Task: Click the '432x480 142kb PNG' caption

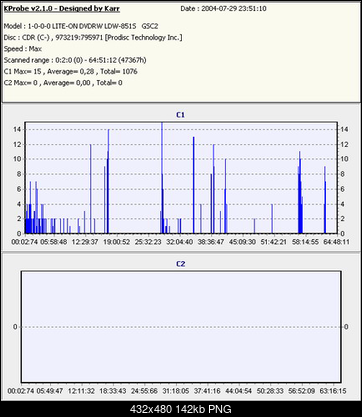Action: coord(180,409)
